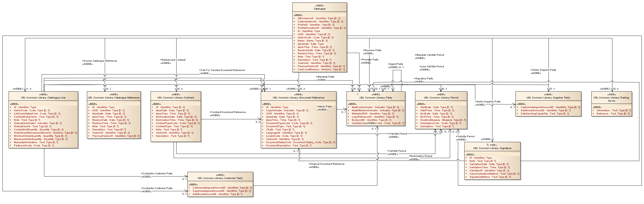Click the WarrantyInformation attribute in Catalogue Line
Viewport: 644px width, 204px height.
25,142
